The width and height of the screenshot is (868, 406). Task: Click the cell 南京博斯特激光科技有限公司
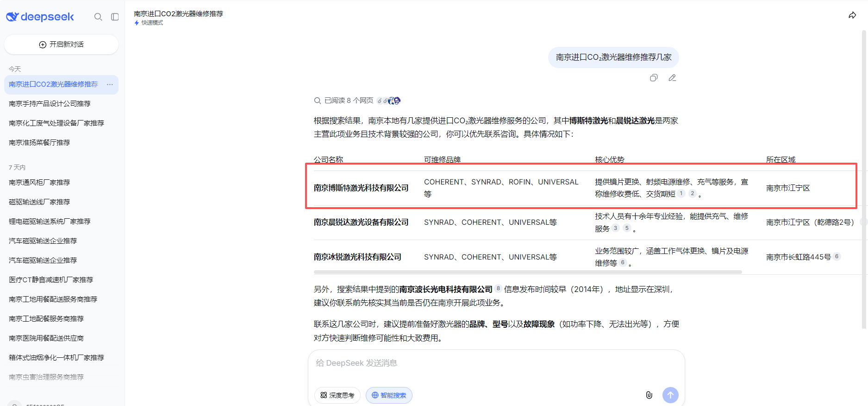tap(361, 188)
